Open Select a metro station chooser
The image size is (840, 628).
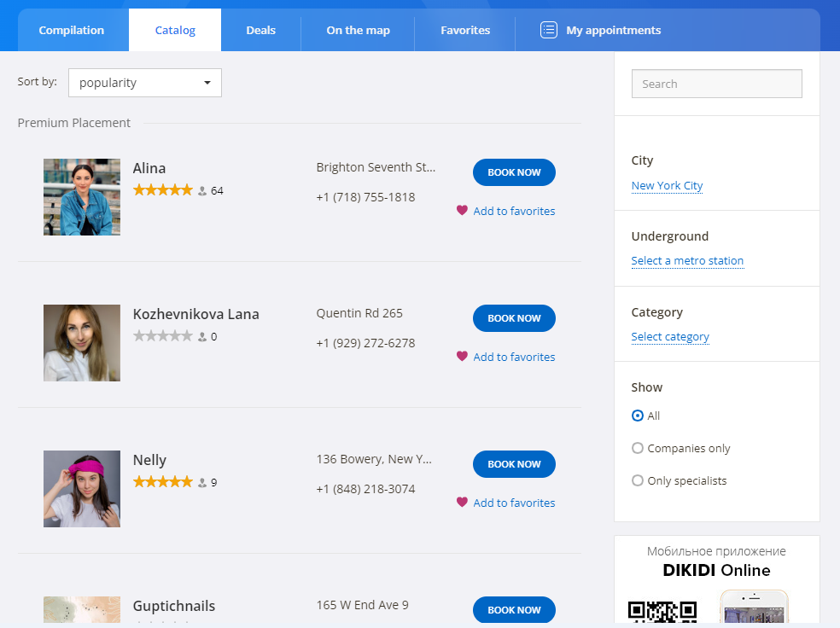click(687, 261)
